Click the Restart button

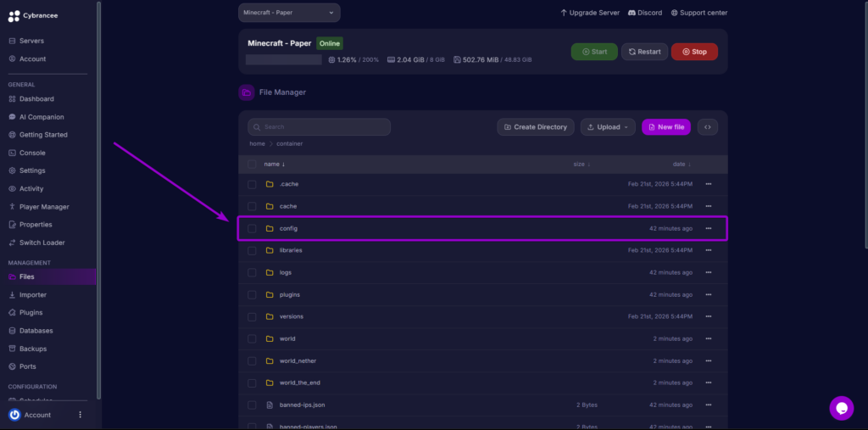644,52
